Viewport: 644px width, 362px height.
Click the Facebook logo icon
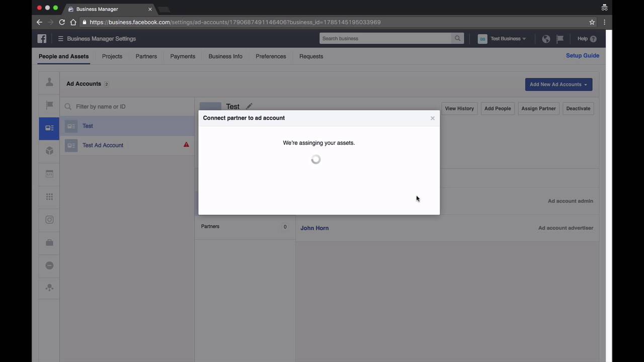[x=42, y=39]
